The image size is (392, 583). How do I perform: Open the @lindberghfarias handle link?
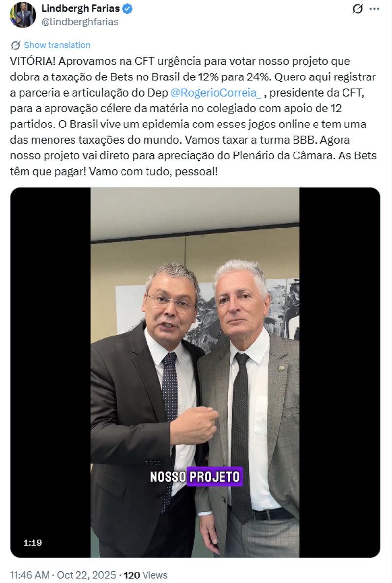pyautogui.click(x=79, y=22)
